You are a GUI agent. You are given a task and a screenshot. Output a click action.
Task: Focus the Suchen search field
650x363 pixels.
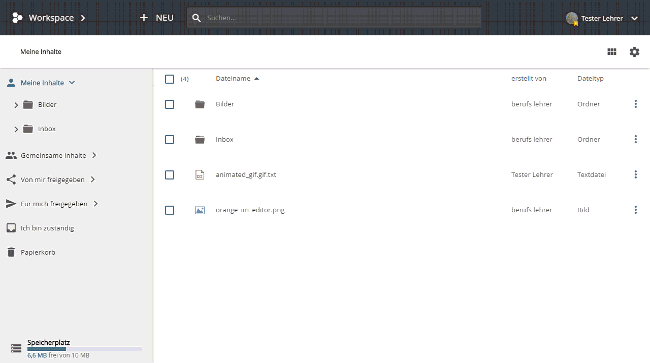click(334, 18)
